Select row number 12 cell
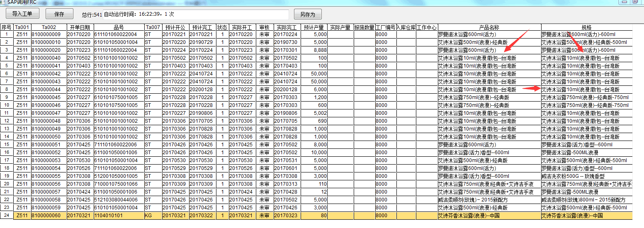 (x=7, y=121)
